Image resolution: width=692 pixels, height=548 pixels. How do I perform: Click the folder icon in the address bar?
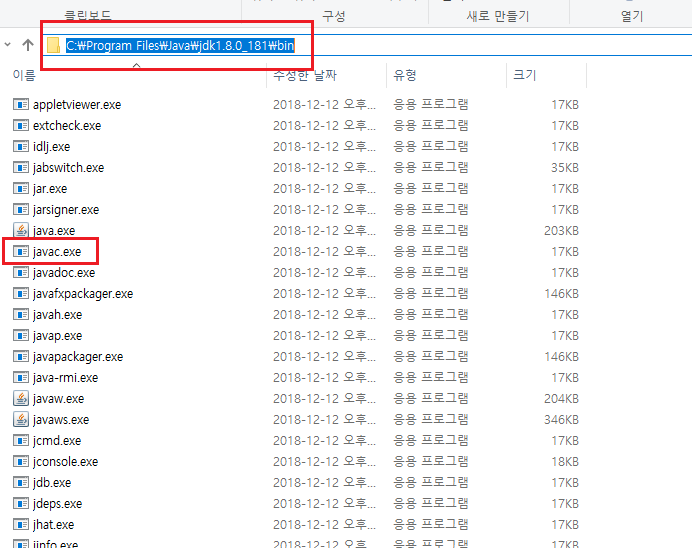[x=53, y=45]
